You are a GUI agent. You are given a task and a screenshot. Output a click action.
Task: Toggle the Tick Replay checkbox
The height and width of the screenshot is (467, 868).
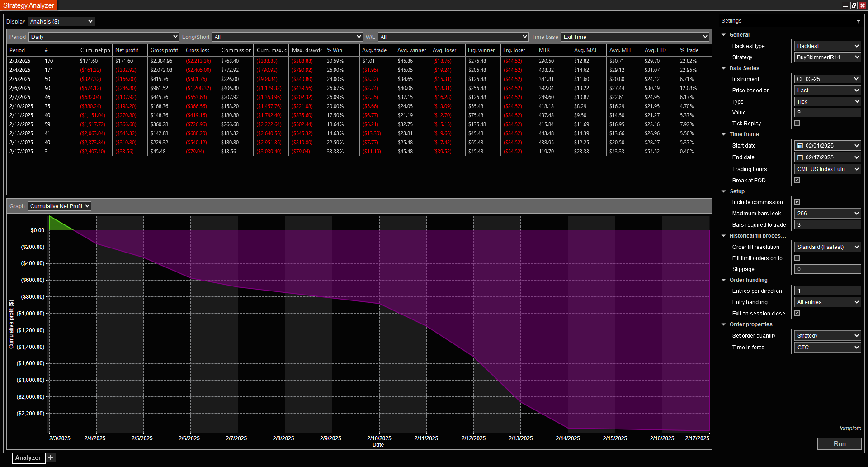coord(797,123)
